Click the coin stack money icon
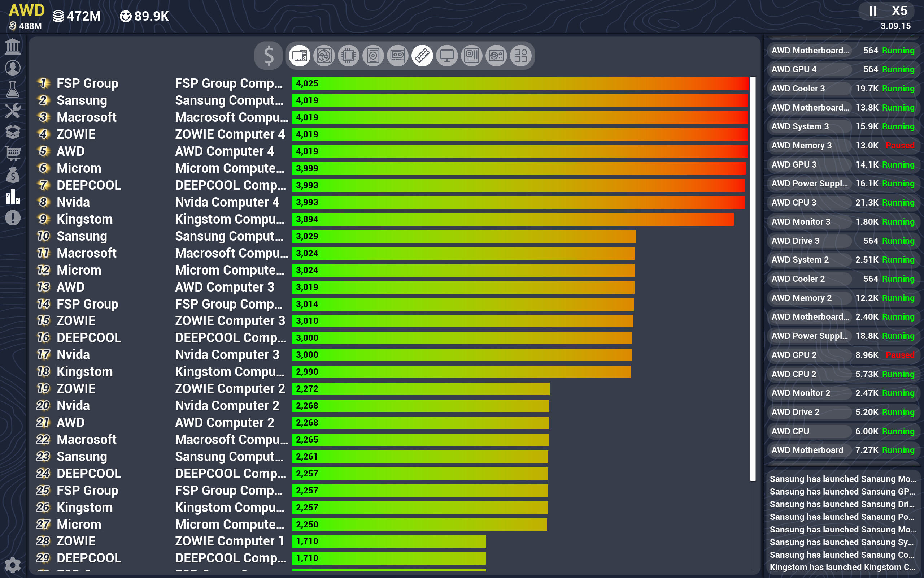924x578 pixels. pyautogui.click(x=58, y=16)
